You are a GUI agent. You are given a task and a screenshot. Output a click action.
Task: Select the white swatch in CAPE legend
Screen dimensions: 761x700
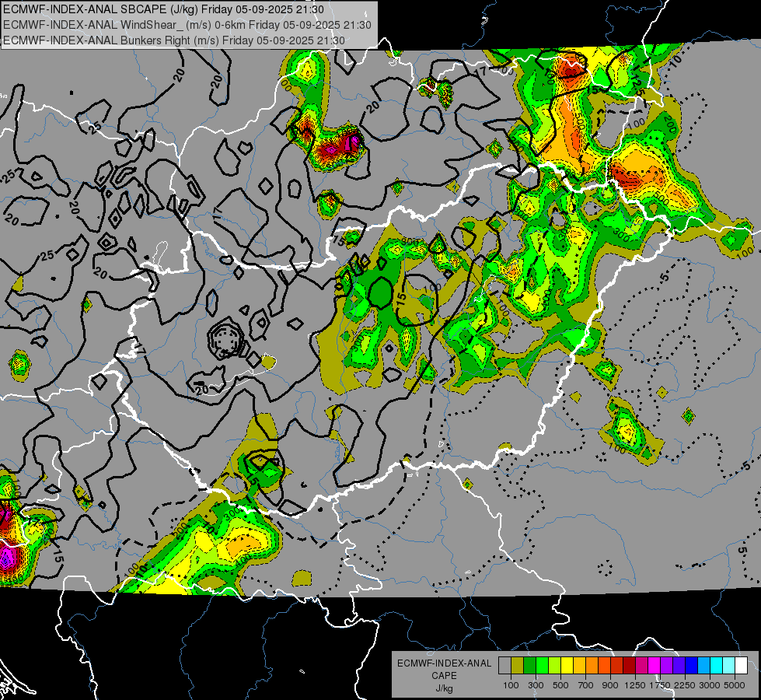(741, 666)
